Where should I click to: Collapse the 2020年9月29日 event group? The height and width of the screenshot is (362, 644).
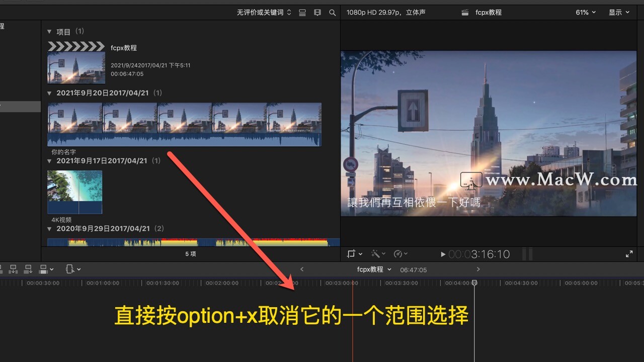click(49, 229)
